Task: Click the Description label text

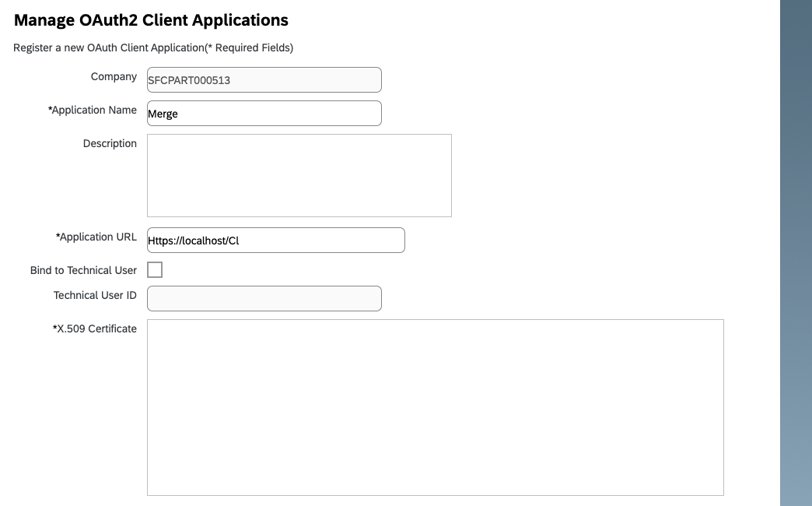Action: click(x=110, y=144)
